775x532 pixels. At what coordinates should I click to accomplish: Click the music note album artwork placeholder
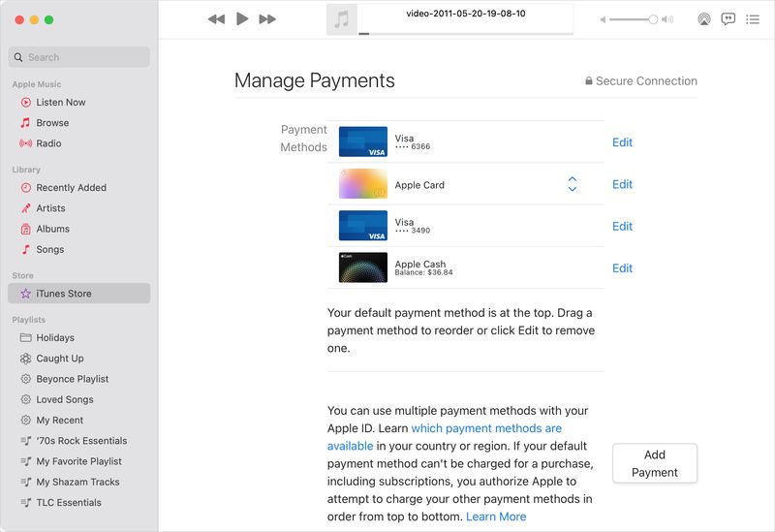point(342,19)
